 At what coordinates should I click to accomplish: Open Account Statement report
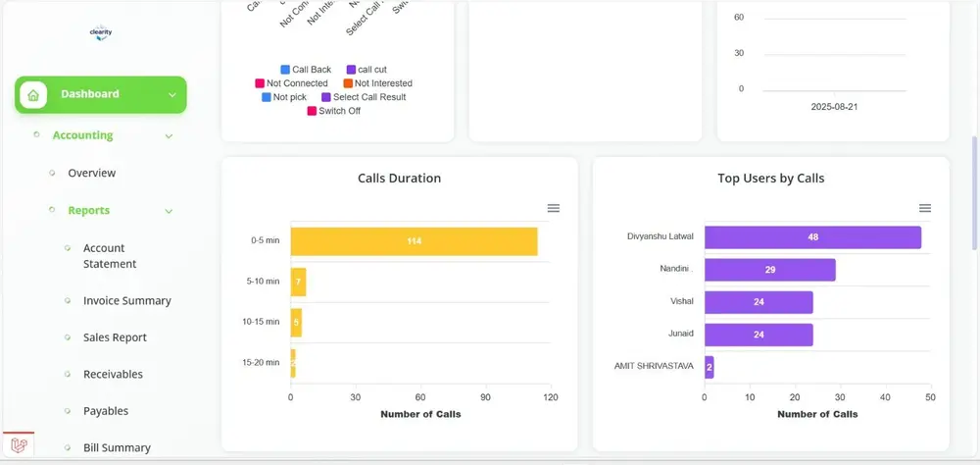110,256
